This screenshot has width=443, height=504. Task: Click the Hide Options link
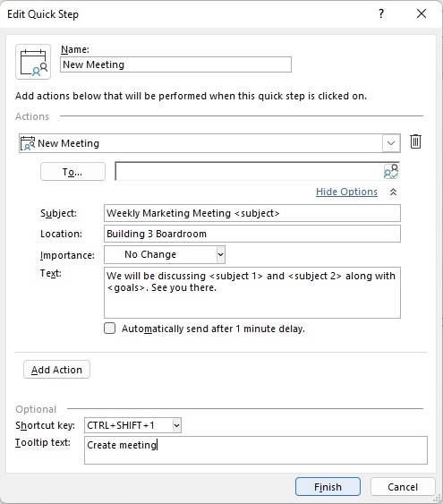[346, 192]
